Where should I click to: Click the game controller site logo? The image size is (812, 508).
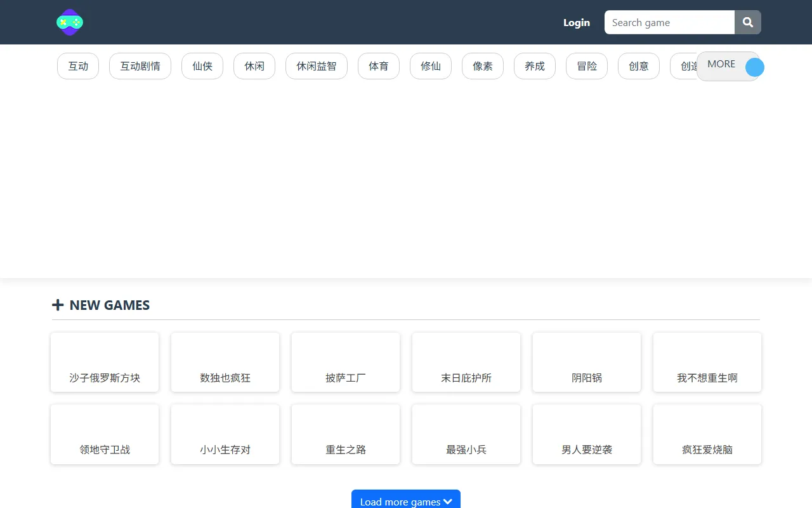click(x=69, y=22)
